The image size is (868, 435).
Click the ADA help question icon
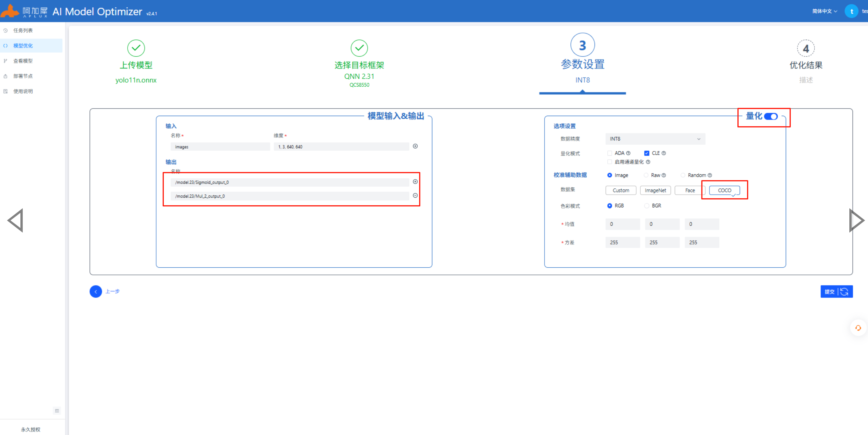coord(628,153)
